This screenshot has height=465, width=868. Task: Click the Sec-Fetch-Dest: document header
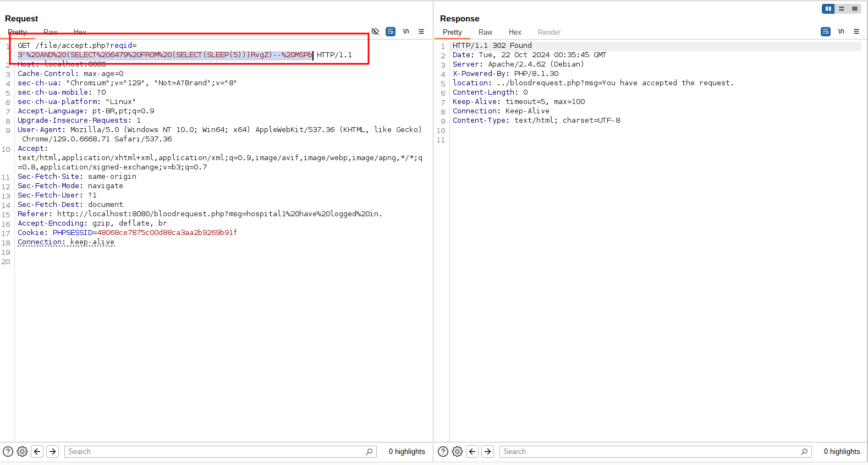70,205
